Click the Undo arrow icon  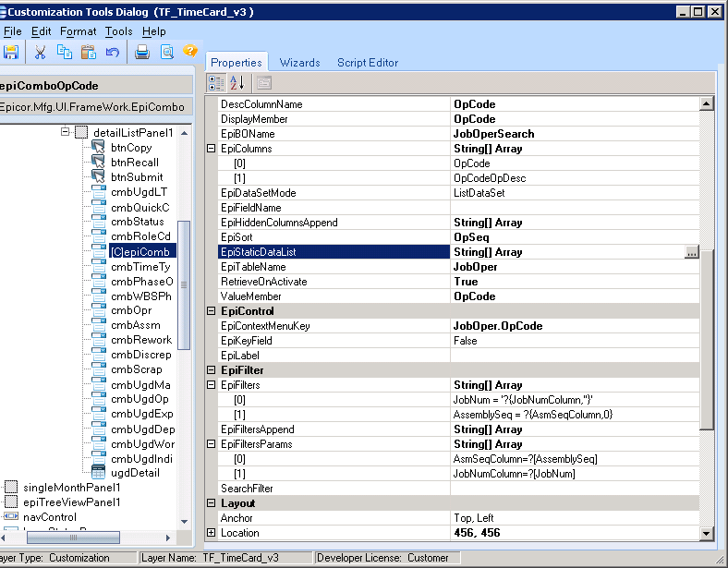pos(112,52)
